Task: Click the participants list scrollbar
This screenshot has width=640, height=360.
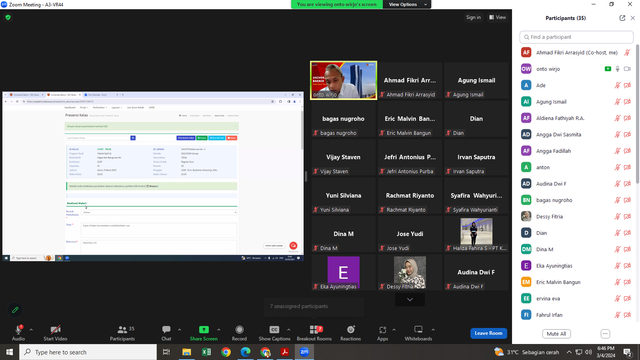Action: pyautogui.click(x=637, y=114)
